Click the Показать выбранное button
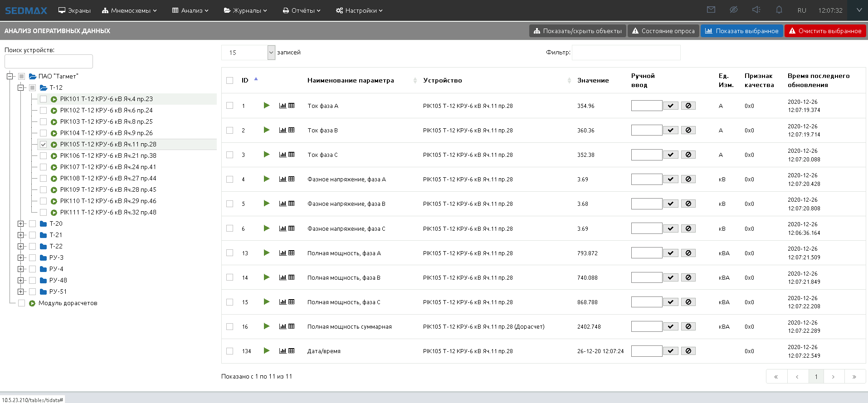This screenshot has height=403, width=868. 742,31
